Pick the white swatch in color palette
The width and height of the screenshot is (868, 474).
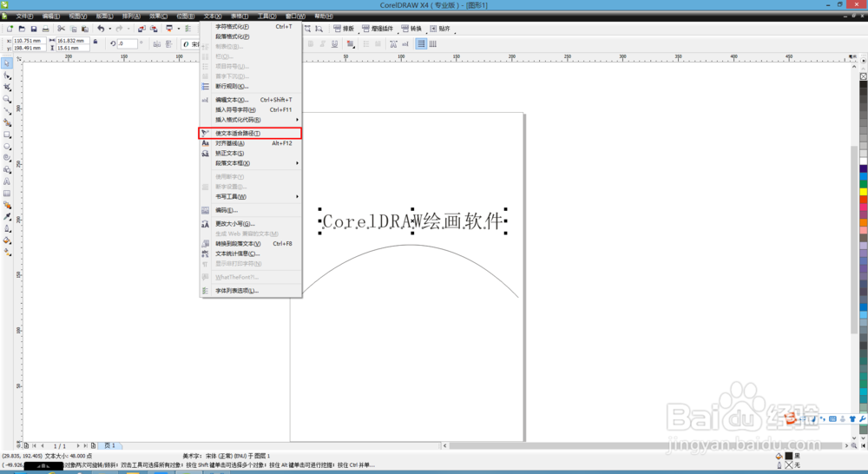(x=863, y=161)
